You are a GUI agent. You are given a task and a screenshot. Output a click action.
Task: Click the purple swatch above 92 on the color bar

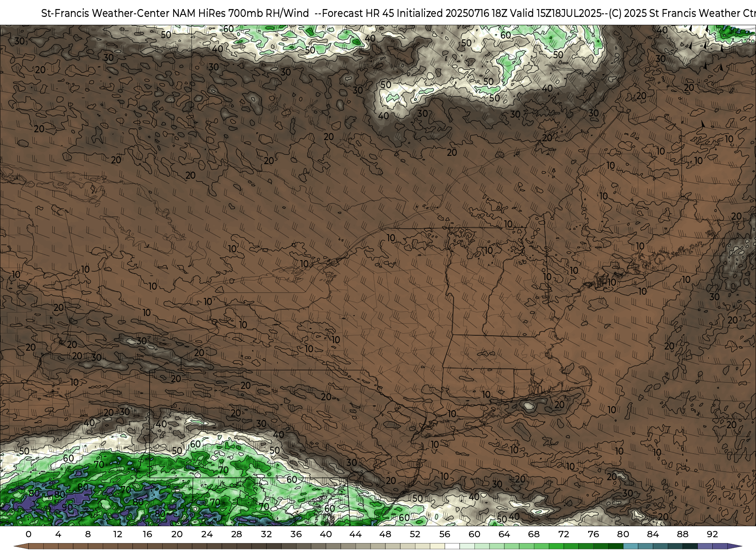719,547
